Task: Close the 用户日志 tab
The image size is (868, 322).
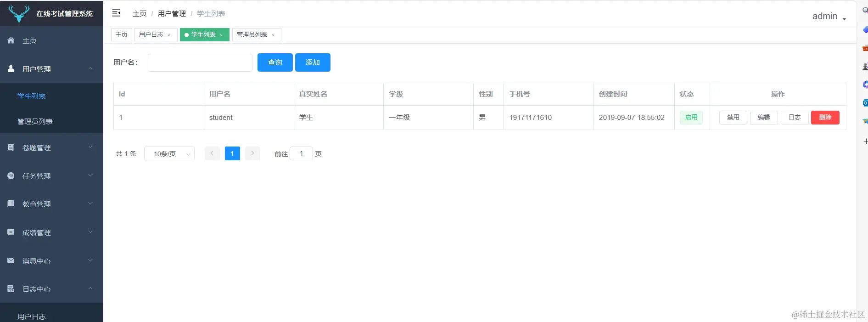Action: (x=169, y=35)
